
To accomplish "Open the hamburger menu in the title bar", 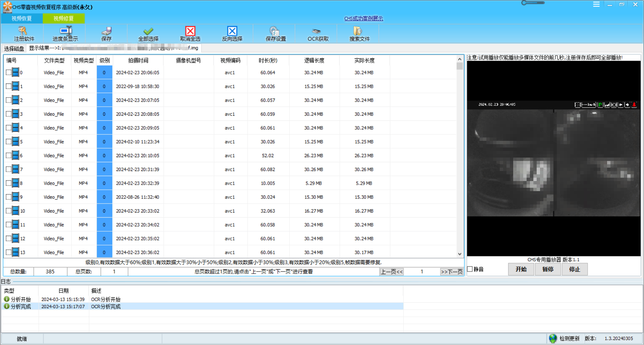I will tap(596, 4).
